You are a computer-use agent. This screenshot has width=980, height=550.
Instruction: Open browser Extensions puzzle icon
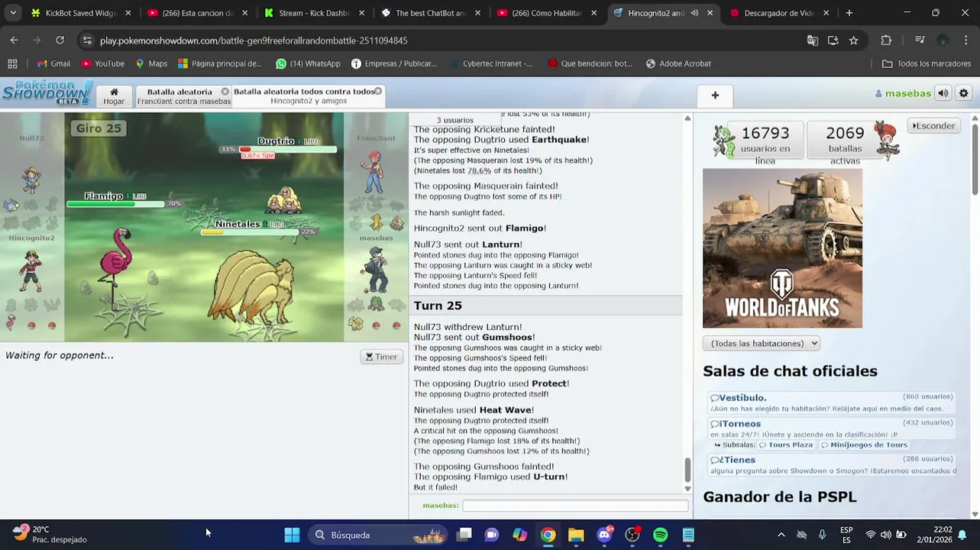pyautogui.click(x=886, y=40)
